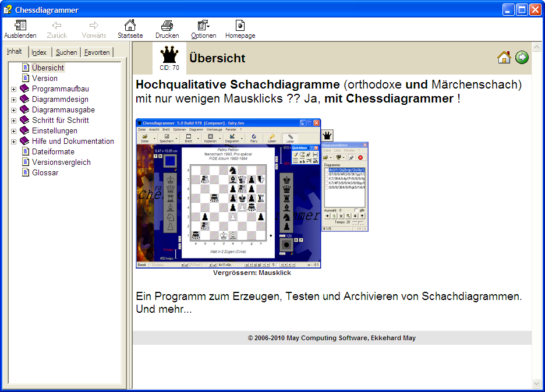Minimize the Chessdiagrammer help window

pos(508,10)
